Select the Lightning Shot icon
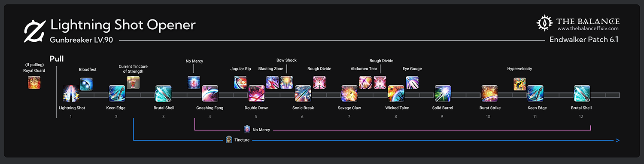 point(71,94)
